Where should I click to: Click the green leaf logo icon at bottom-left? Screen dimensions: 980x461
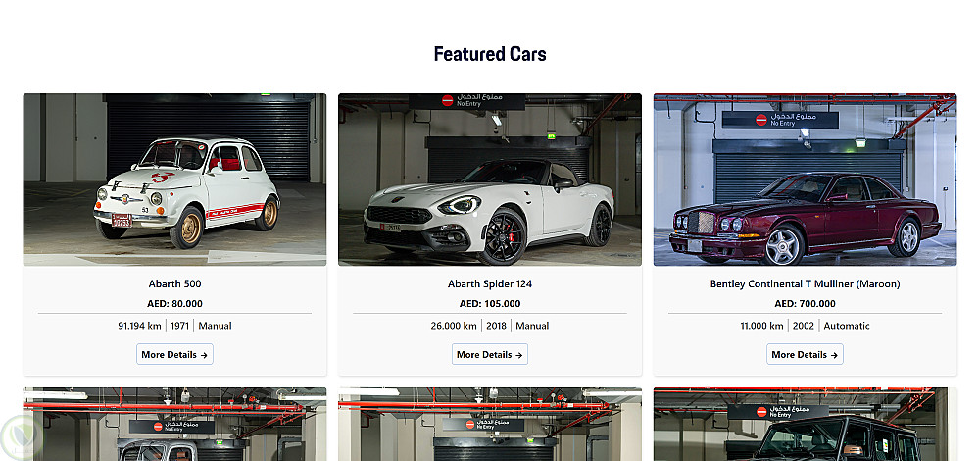[21, 435]
